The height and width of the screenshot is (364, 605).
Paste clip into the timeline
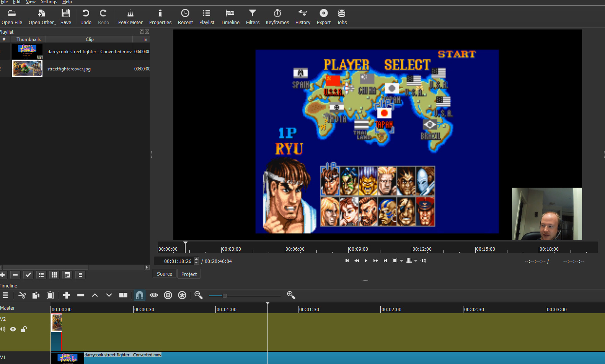50,295
